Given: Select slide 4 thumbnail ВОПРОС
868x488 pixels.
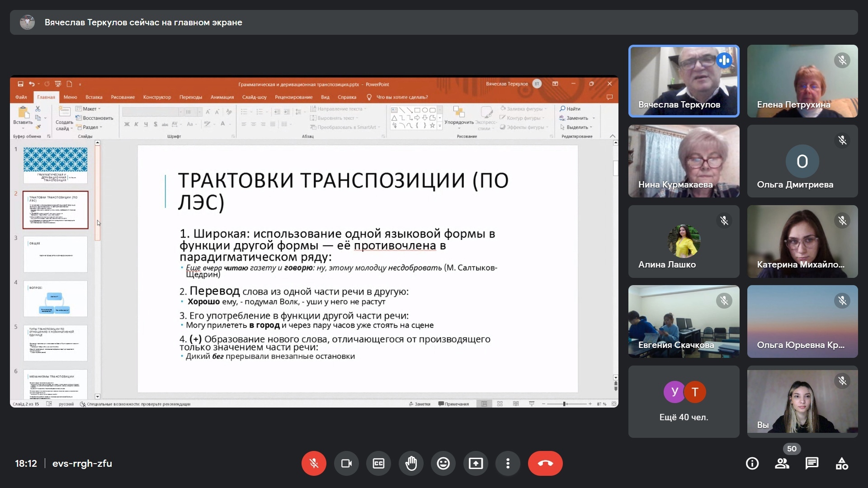Looking at the screenshot, I should (56, 298).
